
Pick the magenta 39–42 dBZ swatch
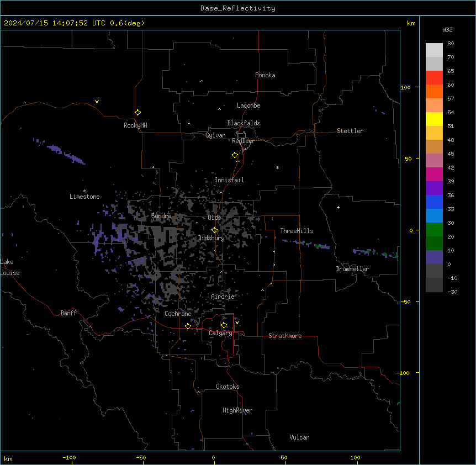[x=434, y=174]
